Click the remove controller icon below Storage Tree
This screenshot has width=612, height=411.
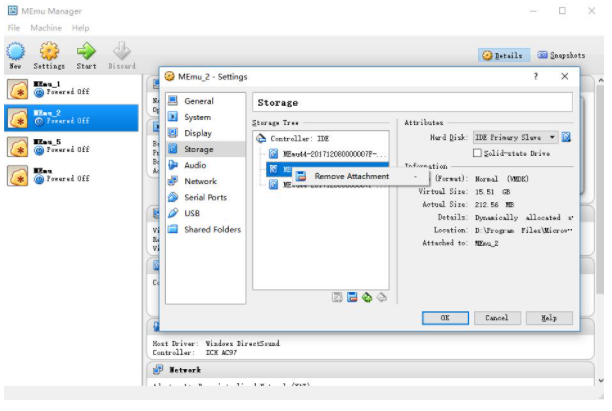pyautogui.click(x=352, y=297)
